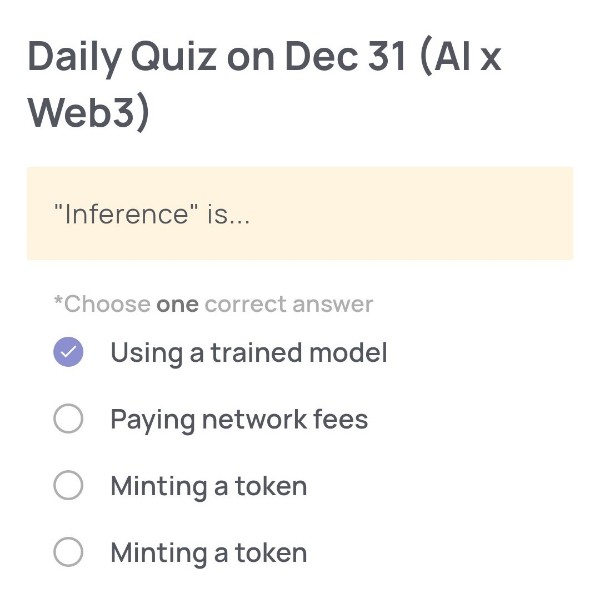Screen dimensions: 600x608
Task: Click the word "correct" in the instruction line
Action: [253, 304]
